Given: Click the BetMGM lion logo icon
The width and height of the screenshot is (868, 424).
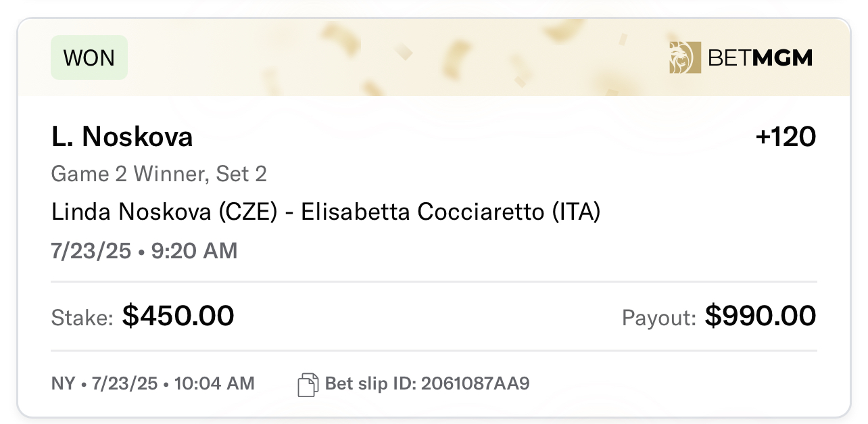Looking at the screenshot, I should click(685, 57).
